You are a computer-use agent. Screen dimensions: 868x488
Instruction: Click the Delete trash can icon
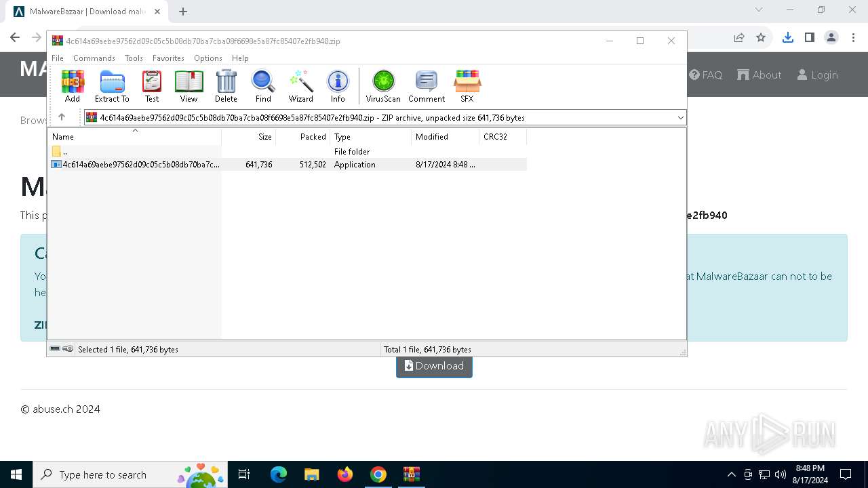[x=226, y=86]
